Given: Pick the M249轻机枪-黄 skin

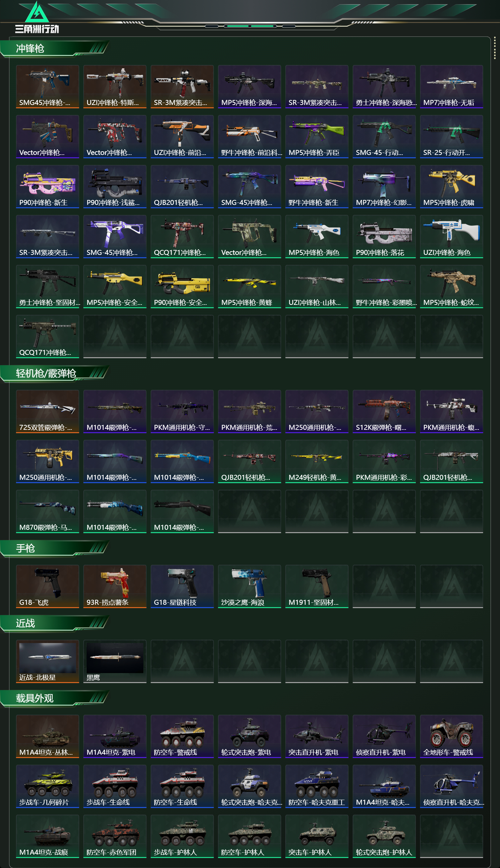Looking at the screenshot, I should (x=317, y=461).
